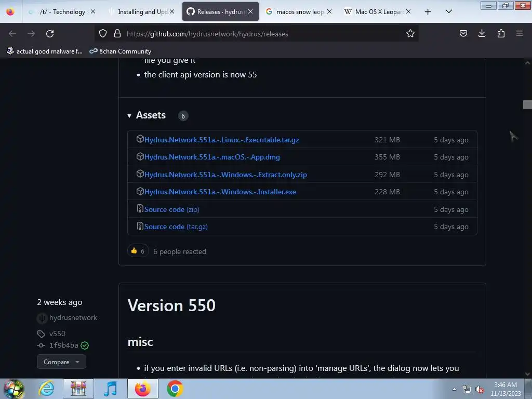This screenshot has width=532, height=399.
Task: Show site security padlock info
Action: tap(117, 33)
